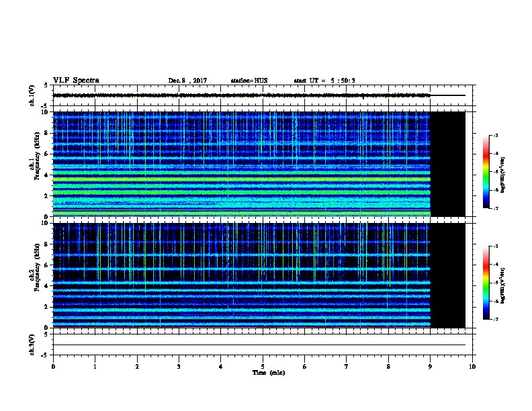Click the x-axis tick label "7"
The image size is (532, 411).
click(347, 367)
